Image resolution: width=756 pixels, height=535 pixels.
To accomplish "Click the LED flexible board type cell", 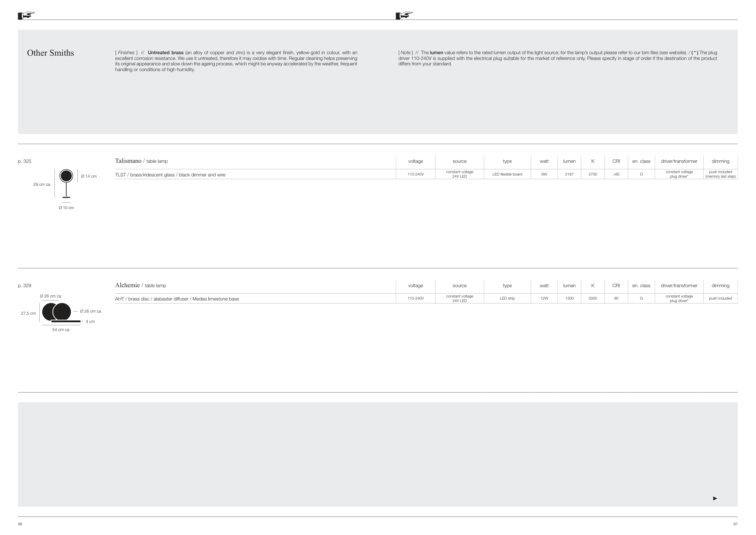I will coord(507,174).
